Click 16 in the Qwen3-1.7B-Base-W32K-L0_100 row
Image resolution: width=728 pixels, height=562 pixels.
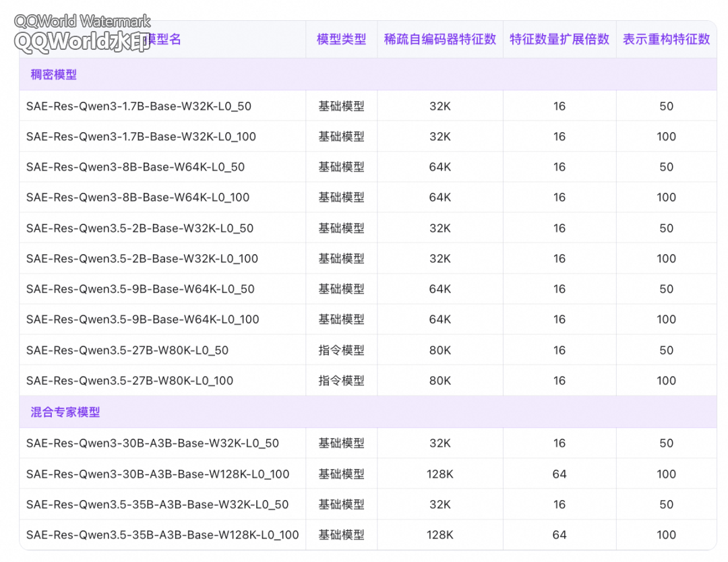coord(559,136)
